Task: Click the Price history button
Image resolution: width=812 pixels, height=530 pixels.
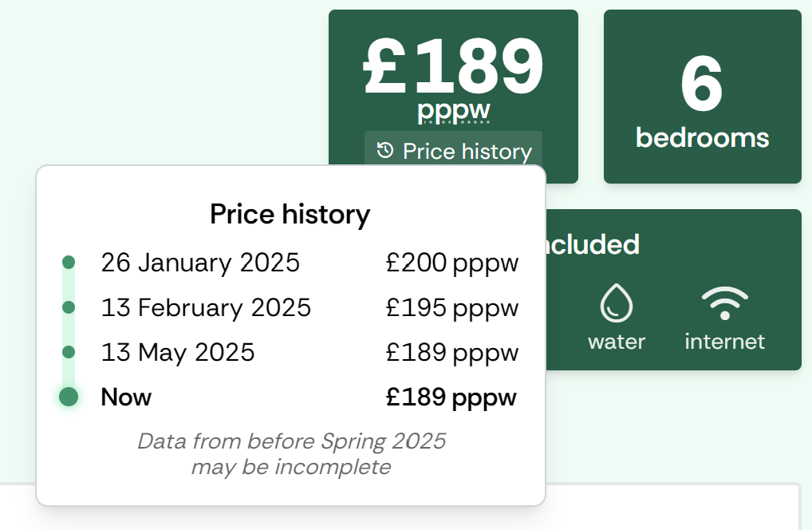Action: [x=453, y=151]
